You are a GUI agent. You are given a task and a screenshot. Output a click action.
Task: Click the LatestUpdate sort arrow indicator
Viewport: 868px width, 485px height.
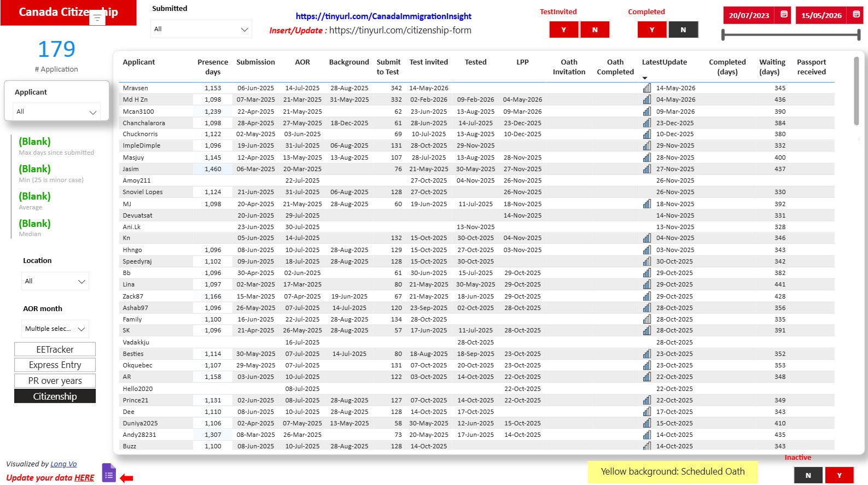click(645, 78)
